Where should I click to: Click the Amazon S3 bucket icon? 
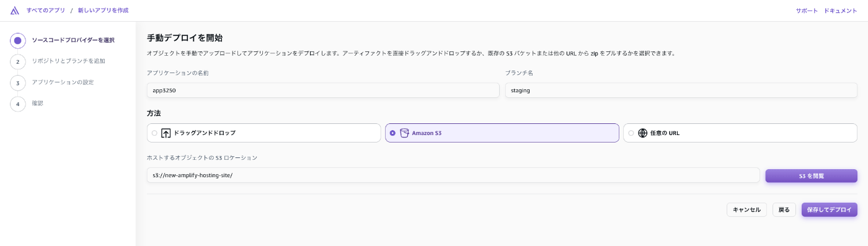[x=404, y=133]
